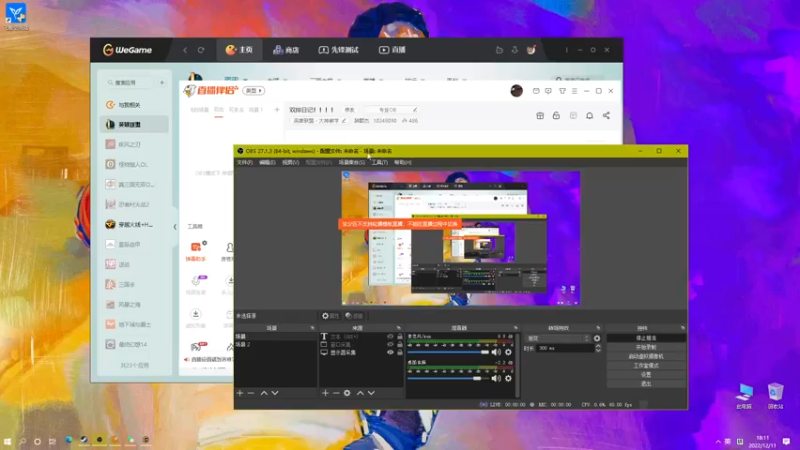Open the 编辑(E) menu in OBS
The image size is (800, 450).
(267, 162)
